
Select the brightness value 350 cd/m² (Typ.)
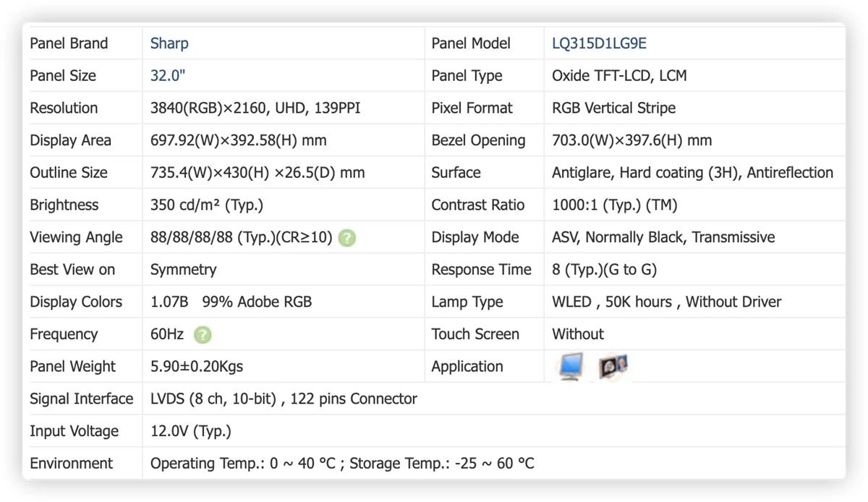[x=207, y=205]
